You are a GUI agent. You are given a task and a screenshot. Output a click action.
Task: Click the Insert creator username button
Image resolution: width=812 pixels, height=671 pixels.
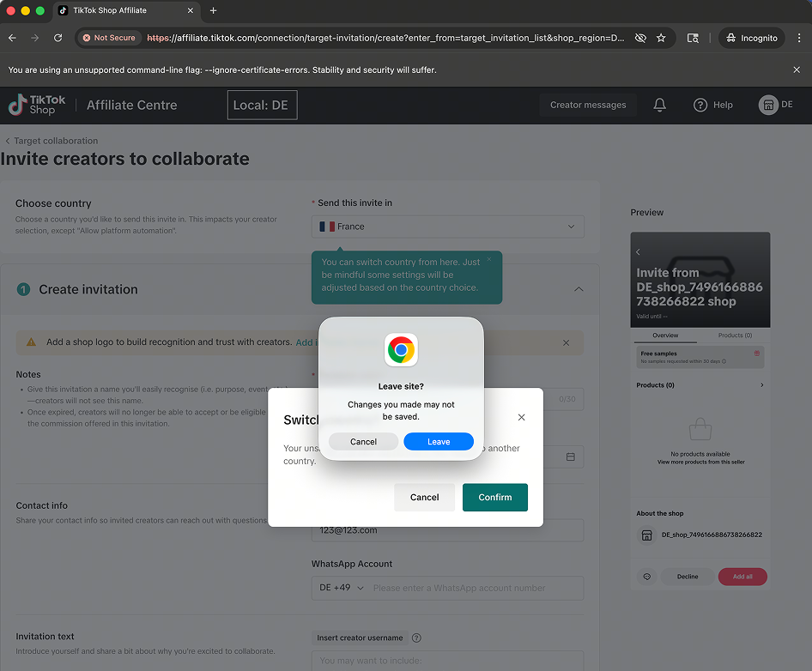point(360,638)
